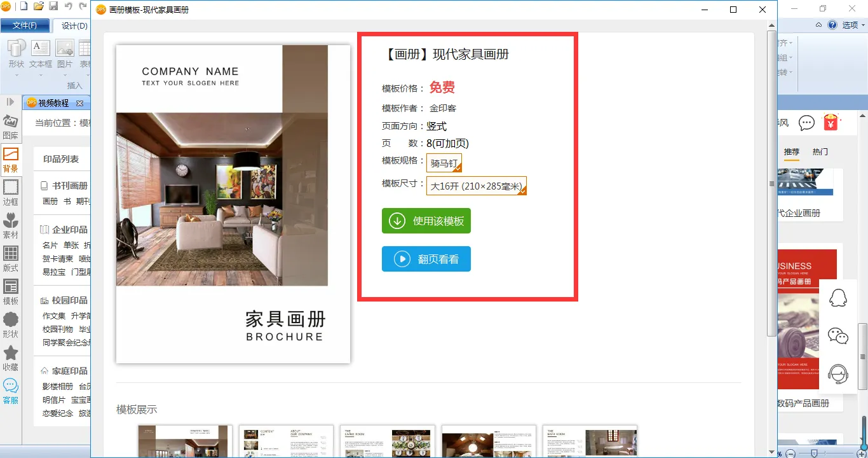This screenshot has height=458, width=868.
Task: Open the red envelope reward icon
Action: [x=831, y=122]
